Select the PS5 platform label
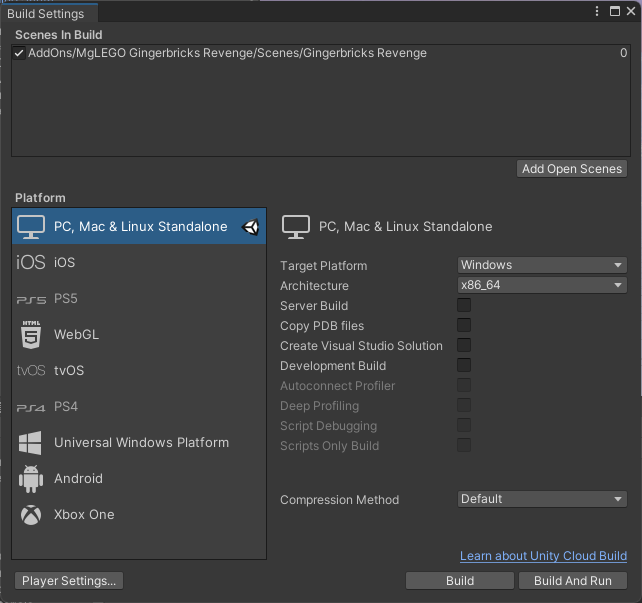This screenshot has width=642, height=603. coord(66,298)
